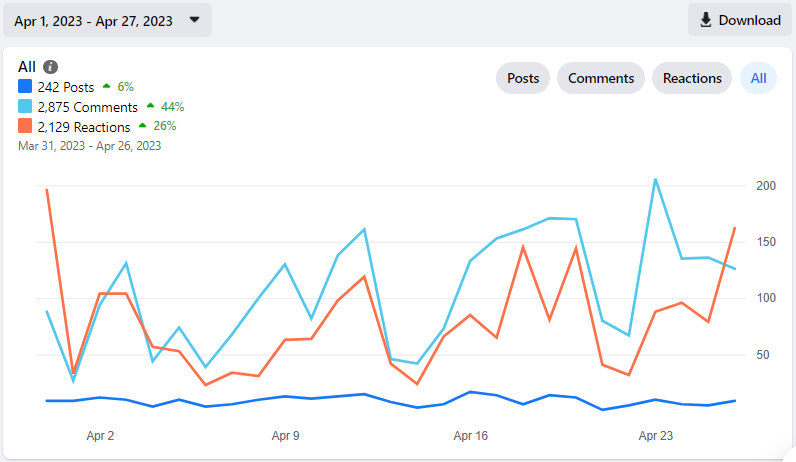Click the orange Reactions swatch
Screen dimensions: 796x462
25,125
